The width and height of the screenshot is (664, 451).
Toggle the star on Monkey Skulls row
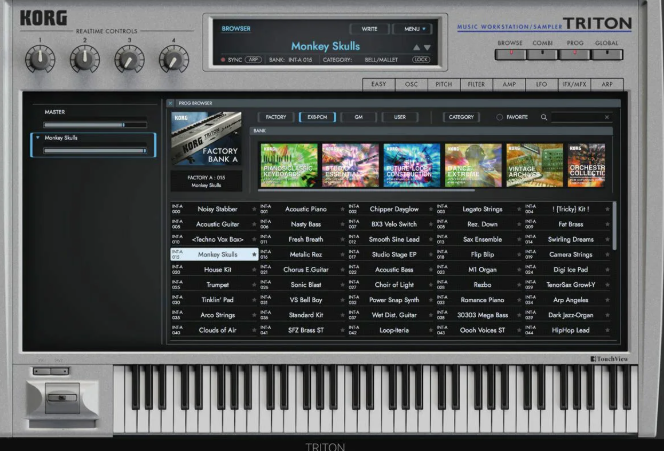254,255
